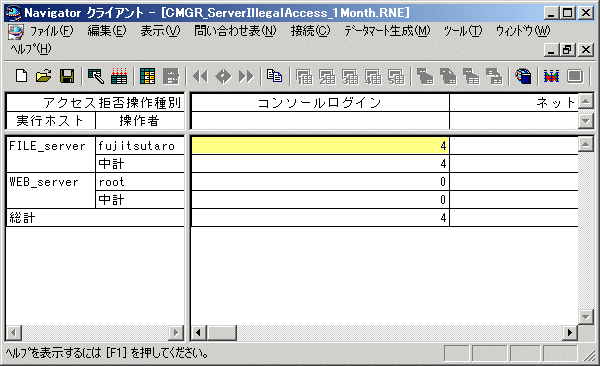
Task: Click the copy pages icon
Action: tap(274, 76)
